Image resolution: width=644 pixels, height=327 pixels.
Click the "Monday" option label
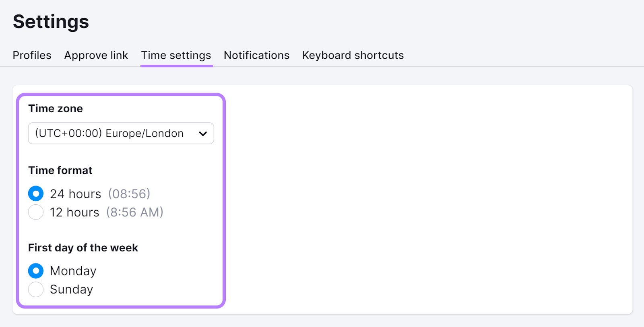tap(73, 271)
